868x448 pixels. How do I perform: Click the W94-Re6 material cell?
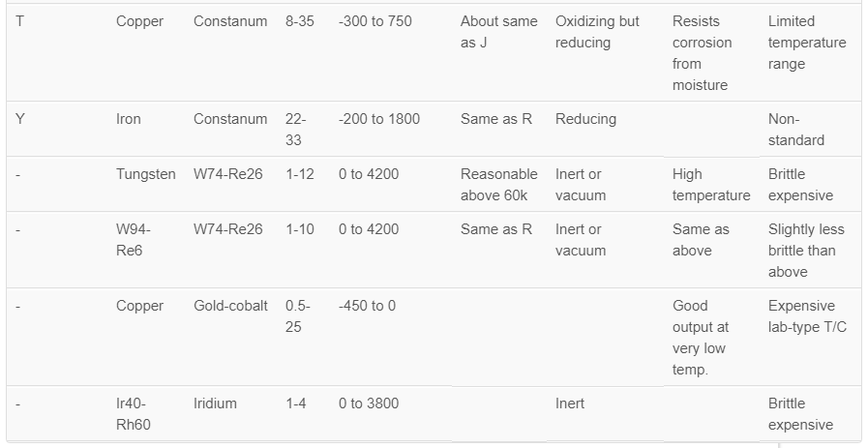134,240
